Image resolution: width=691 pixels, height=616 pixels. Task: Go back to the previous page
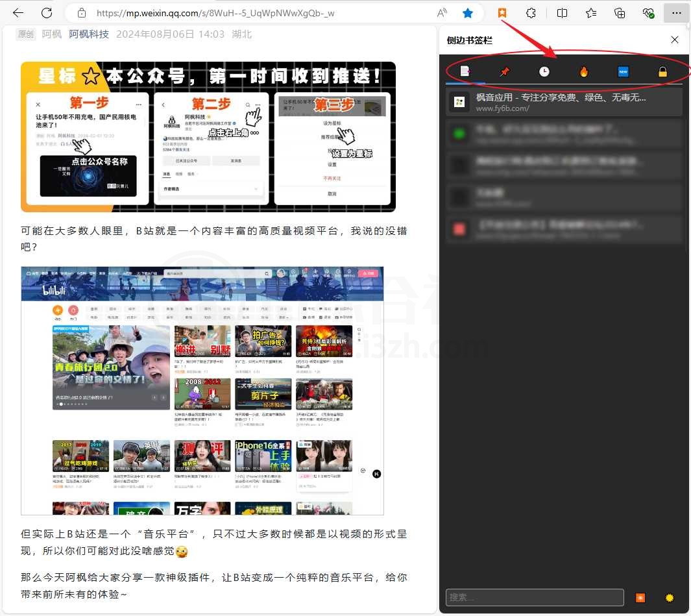(x=18, y=13)
